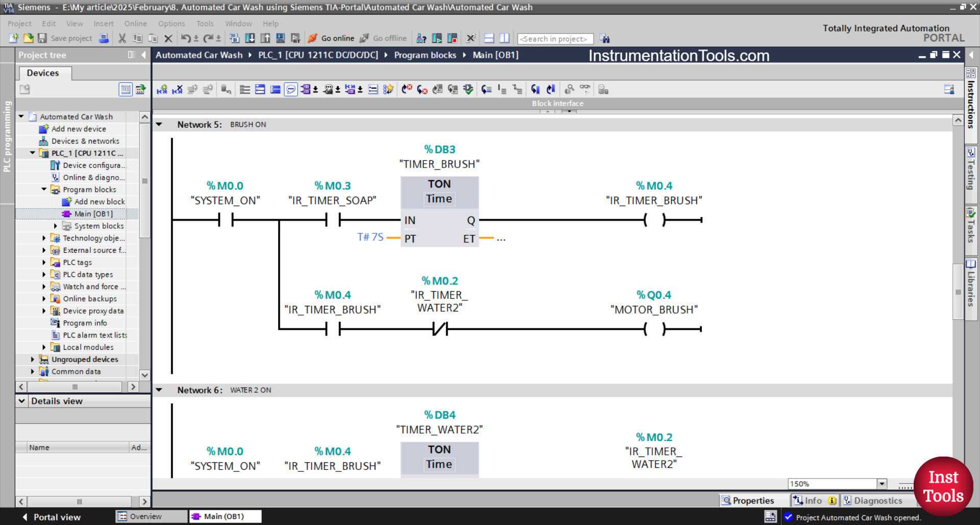Open the zoom level dropdown showing 150%
The width and height of the screenshot is (980, 525).
(881, 484)
